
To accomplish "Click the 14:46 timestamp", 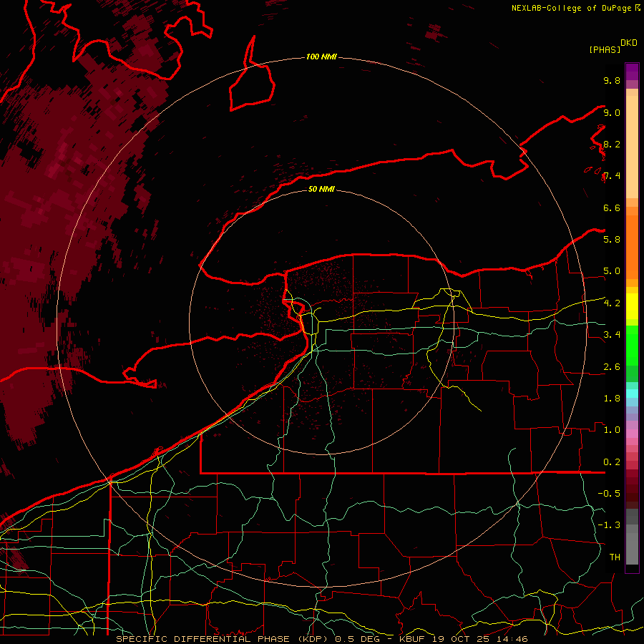I will [x=512, y=639].
